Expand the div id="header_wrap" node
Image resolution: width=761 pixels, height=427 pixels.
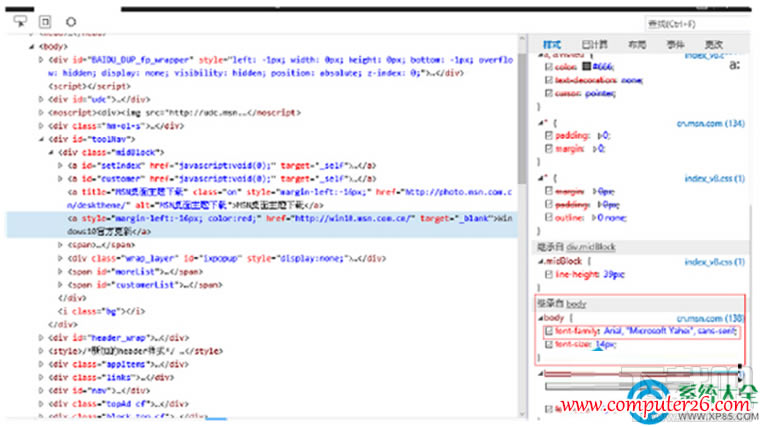[41, 338]
